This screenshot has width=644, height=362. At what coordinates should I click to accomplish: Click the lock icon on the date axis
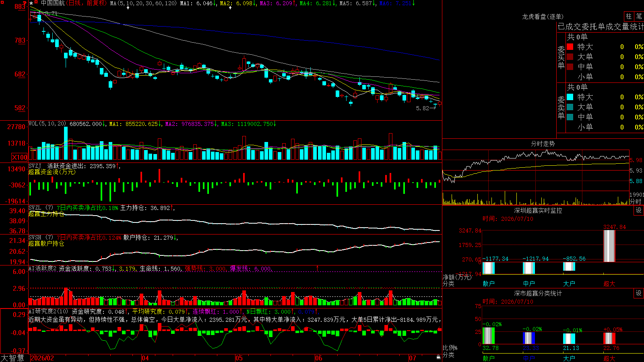(x=439, y=357)
